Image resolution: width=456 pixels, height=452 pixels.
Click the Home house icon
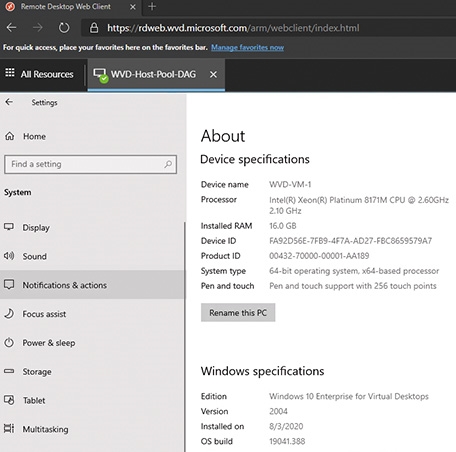[10, 136]
